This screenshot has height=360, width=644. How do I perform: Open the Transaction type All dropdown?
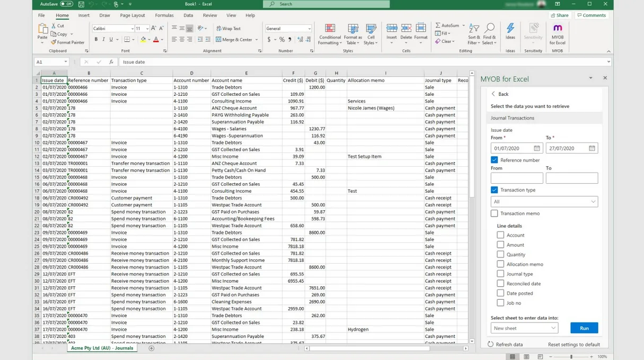coord(544,201)
